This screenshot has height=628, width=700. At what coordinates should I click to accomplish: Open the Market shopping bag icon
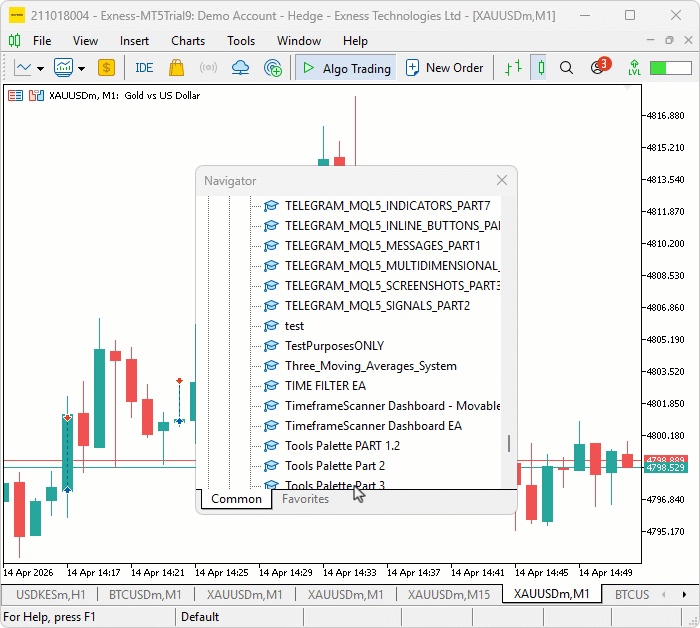[x=176, y=68]
